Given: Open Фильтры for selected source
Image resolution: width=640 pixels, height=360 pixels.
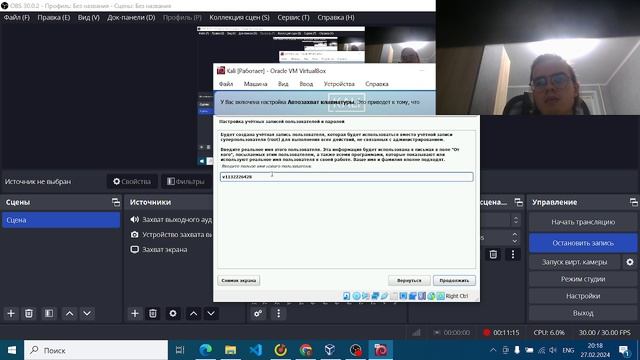Looking at the screenshot, I should click(x=186, y=182).
